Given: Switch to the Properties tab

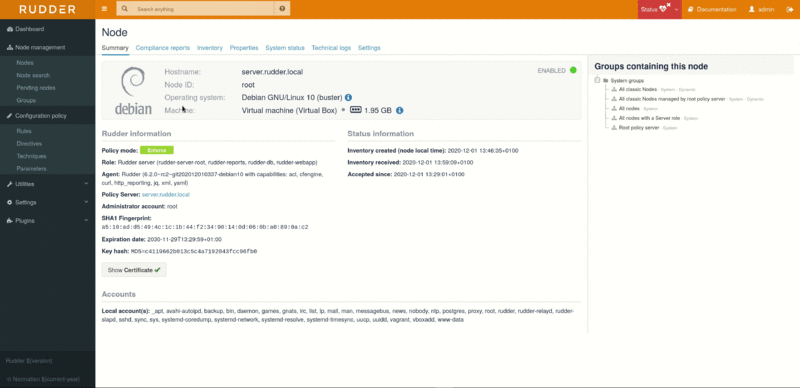Looking at the screenshot, I should [244, 48].
